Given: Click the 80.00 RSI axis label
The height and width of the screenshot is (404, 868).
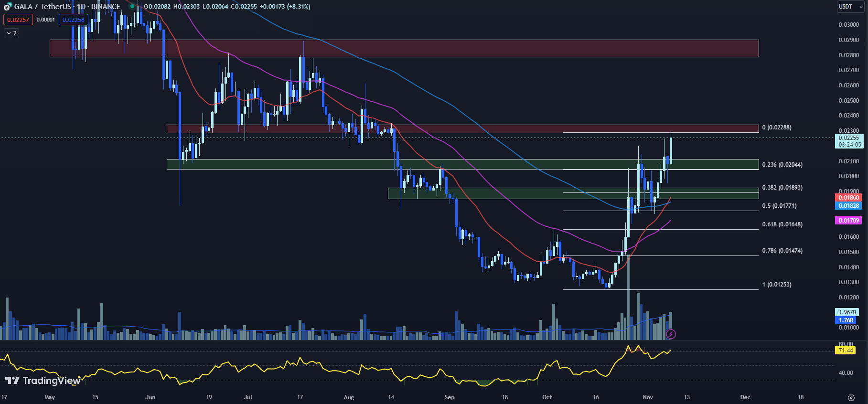Looking at the screenshot, I should [846, 344].
